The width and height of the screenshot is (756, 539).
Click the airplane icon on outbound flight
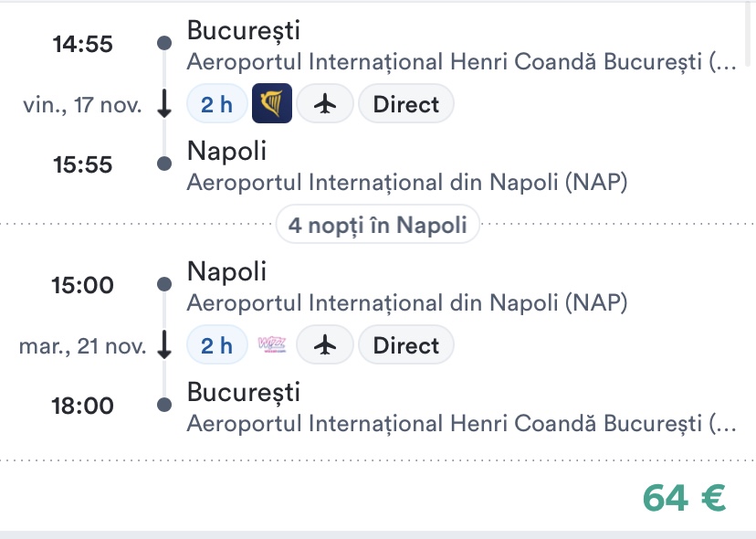click(325, 104)
